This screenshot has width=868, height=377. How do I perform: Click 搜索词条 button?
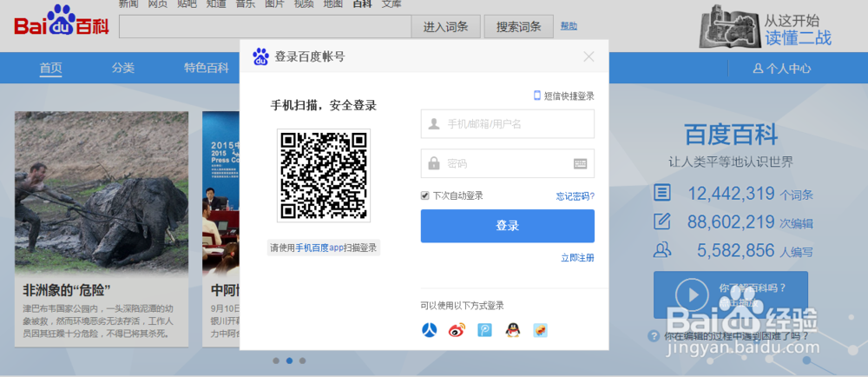tap(519, 27)
